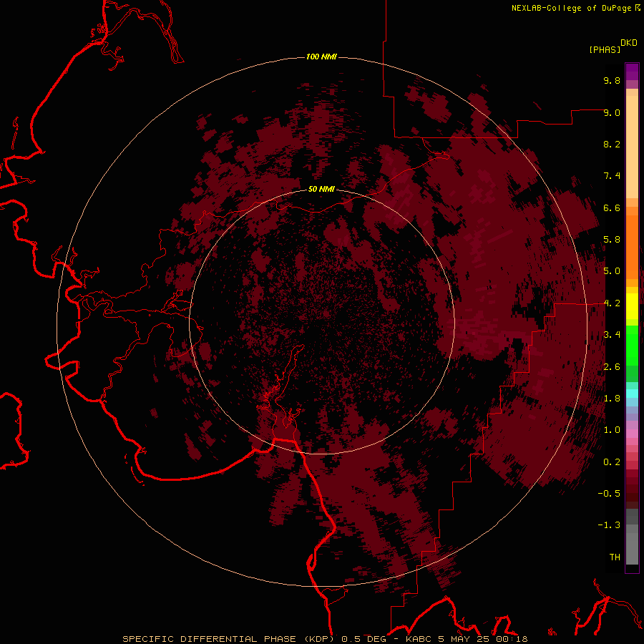Pick the peach swatch near 8.2 on color bar
Screen dimensions: 644x644
pyautogui.click(x=632, y=147)
